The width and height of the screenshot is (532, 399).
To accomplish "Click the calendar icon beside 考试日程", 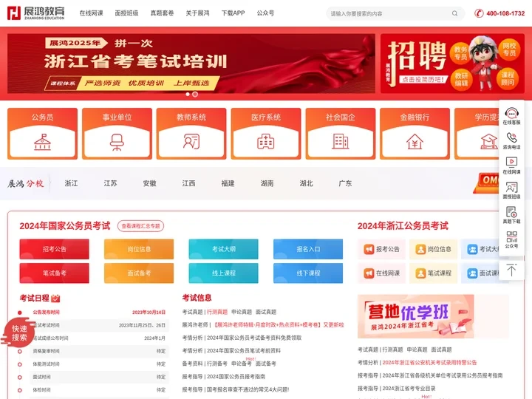I will tap(55, 299).
